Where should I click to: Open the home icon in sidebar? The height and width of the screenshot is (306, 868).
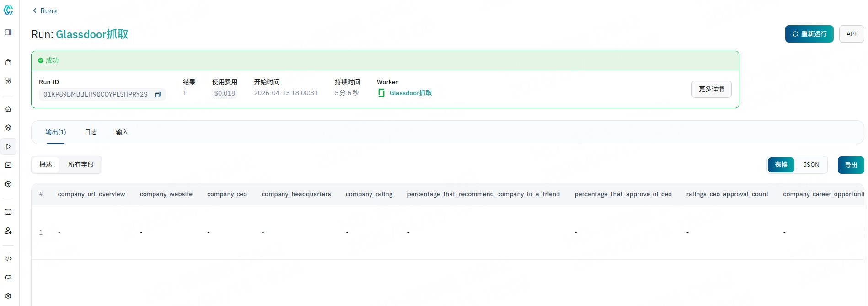coord(8,109)
